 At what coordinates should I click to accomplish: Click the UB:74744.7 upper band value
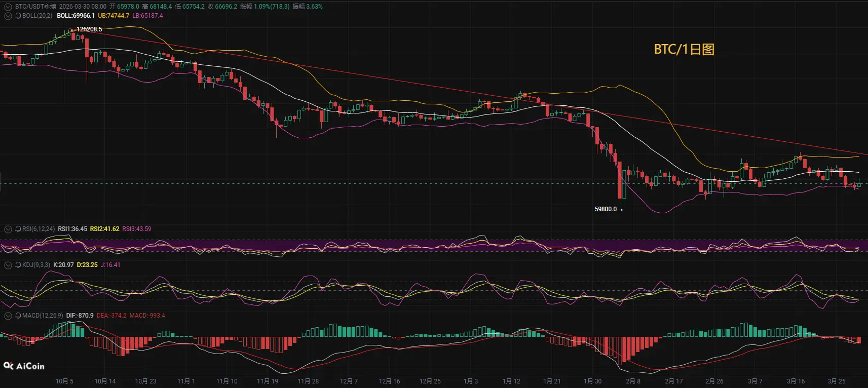coord(114,16)
